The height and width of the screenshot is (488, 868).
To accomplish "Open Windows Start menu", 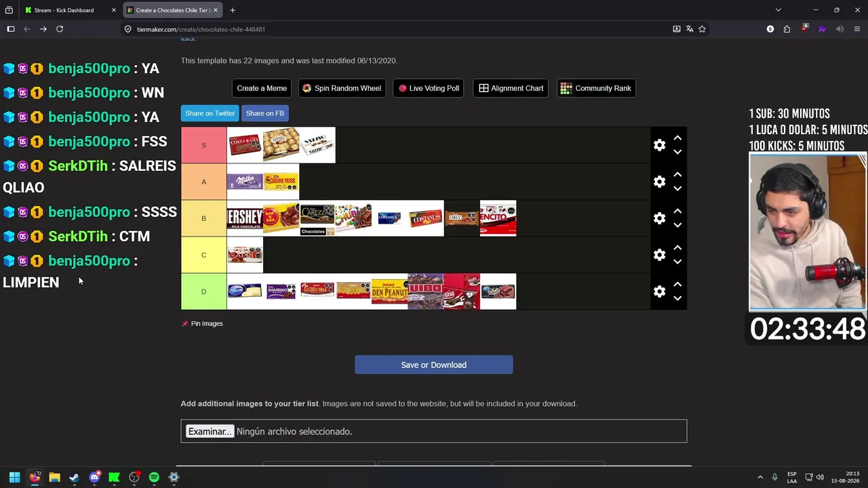I will coord(14,477).
